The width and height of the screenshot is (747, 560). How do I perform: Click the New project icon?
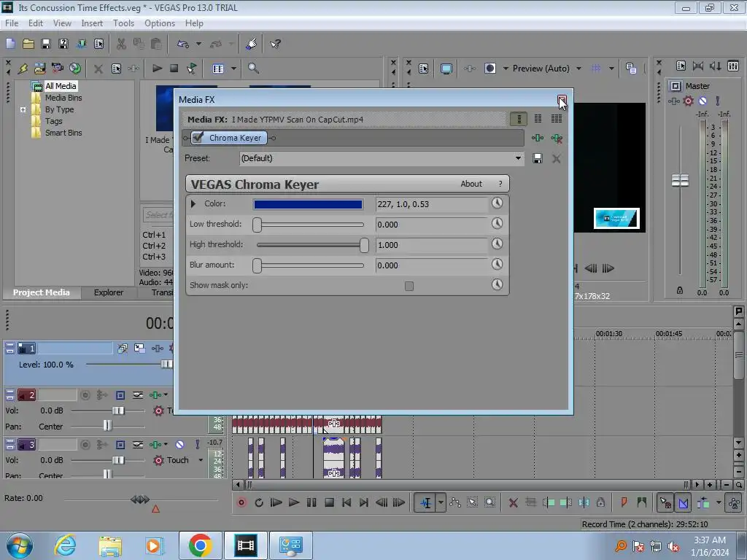pyautogui.click(x=10, y=44)
